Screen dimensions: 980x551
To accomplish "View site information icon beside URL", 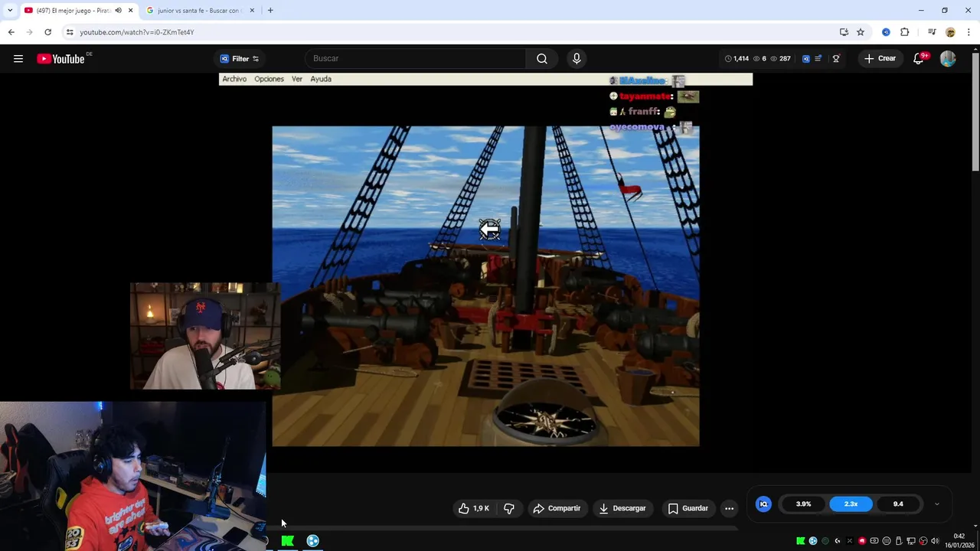I will pyautogui.click(x=70, y=32).
